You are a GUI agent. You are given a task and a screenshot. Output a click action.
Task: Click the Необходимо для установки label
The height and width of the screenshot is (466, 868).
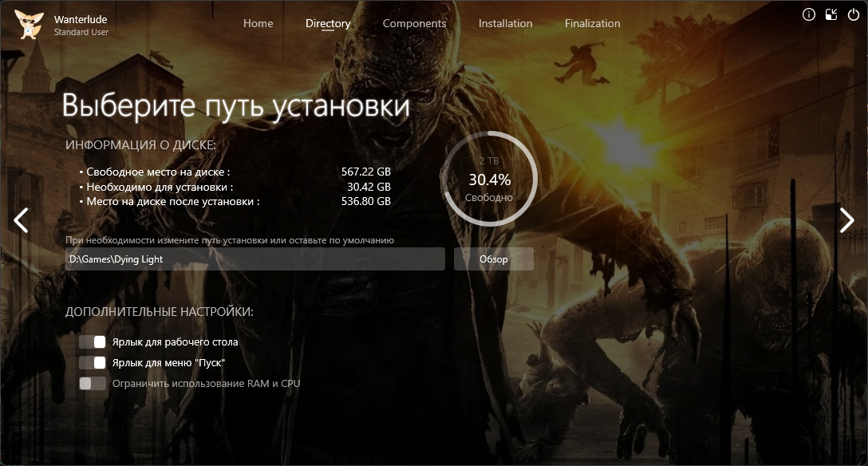160,187
